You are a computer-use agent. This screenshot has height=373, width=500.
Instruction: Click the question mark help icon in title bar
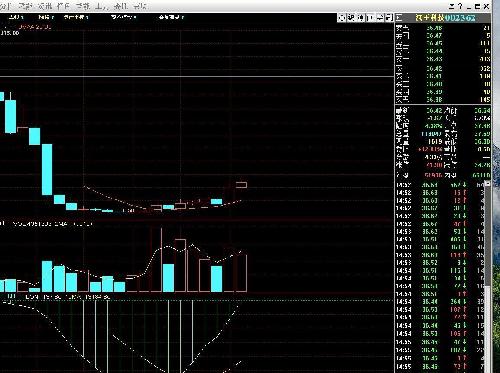point(460,6)
